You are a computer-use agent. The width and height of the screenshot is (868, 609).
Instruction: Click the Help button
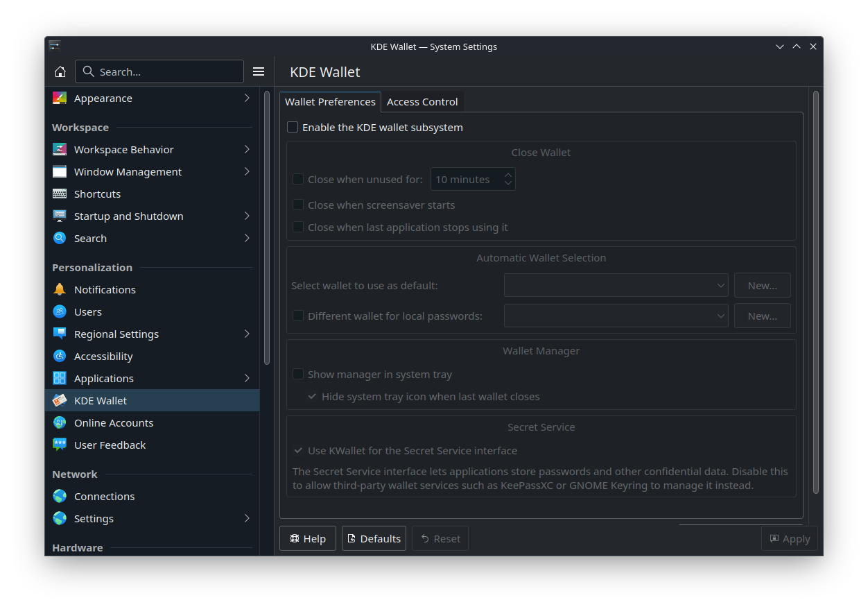308,539
